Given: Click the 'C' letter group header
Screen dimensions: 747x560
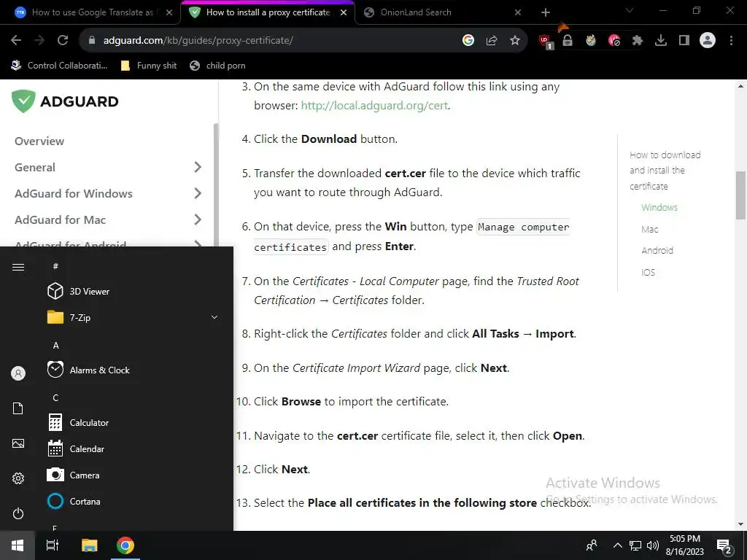Looking at the screenshot, I should point(55,397).
